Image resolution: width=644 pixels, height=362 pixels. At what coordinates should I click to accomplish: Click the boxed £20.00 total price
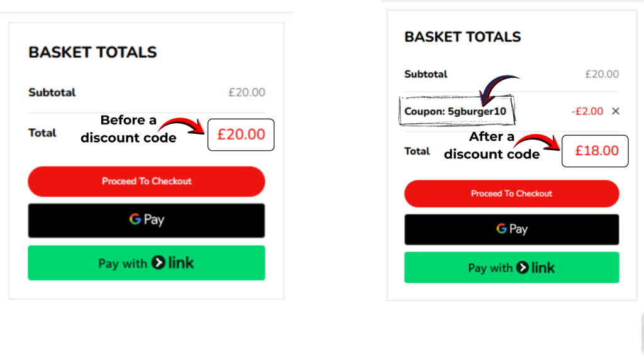click(x=241, y=134)
